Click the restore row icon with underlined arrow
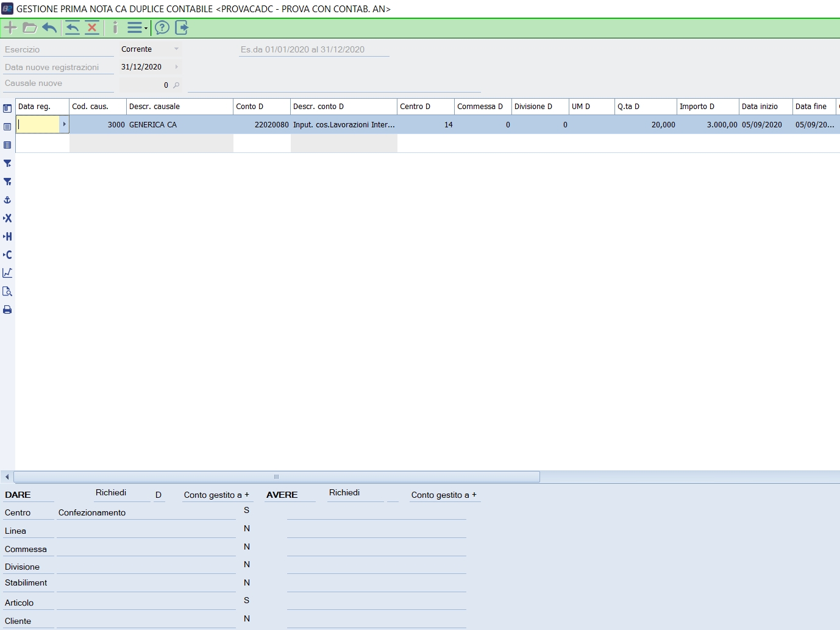 point(73,28)
